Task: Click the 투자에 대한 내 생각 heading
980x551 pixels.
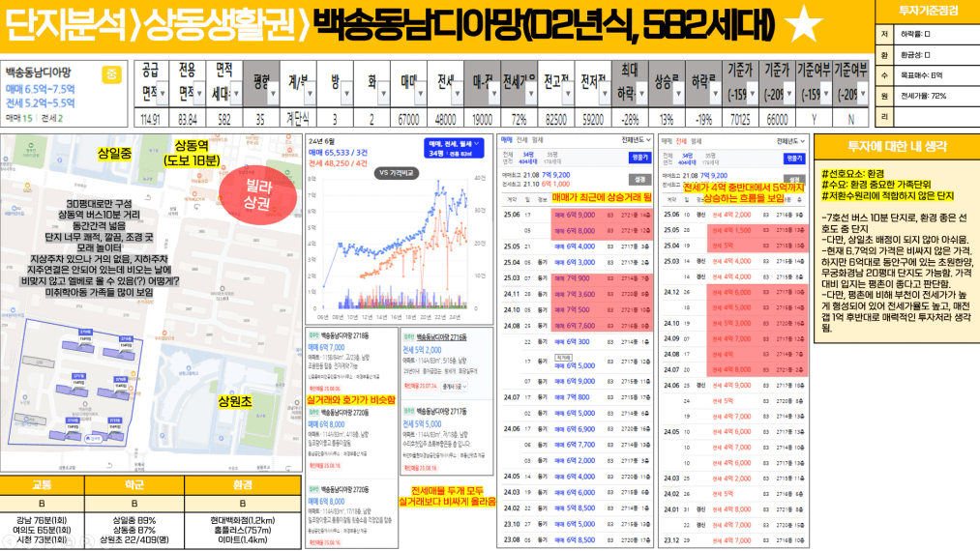Action: click(x=897, y=147)
